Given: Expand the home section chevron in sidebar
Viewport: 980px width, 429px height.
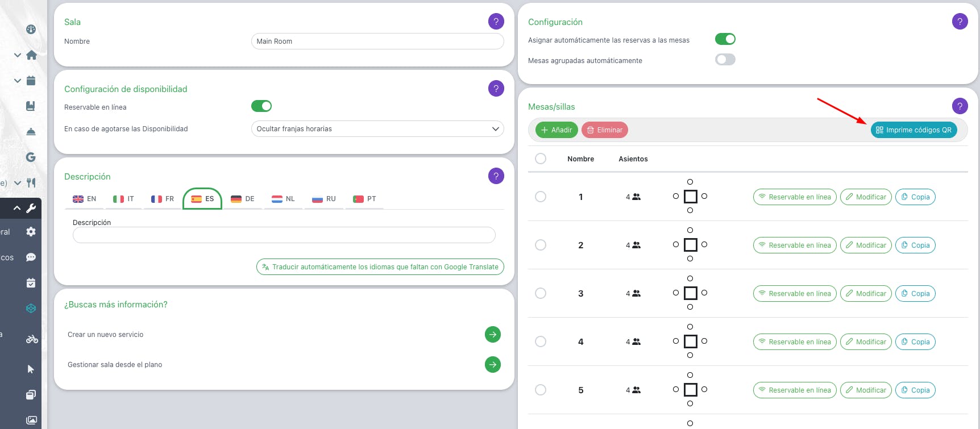Looking at the screenshot, I should pyautogui.click(x=18, y=55).
